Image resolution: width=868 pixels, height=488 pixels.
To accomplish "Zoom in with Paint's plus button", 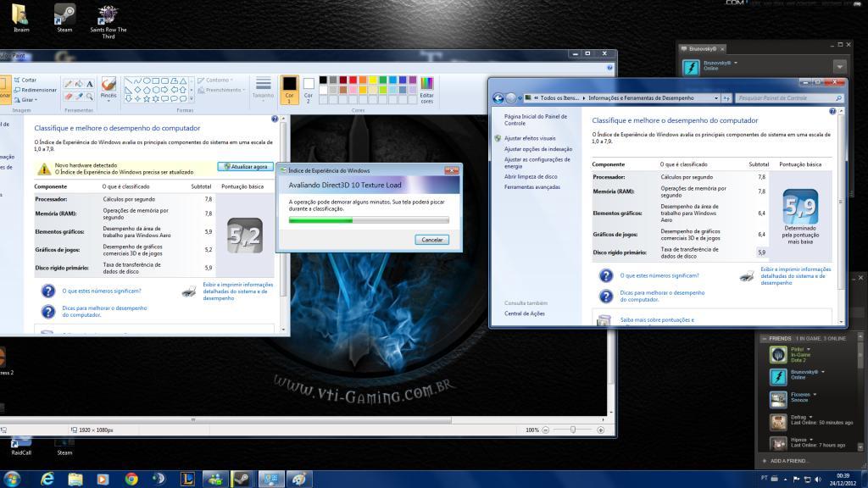I will 601,430.
